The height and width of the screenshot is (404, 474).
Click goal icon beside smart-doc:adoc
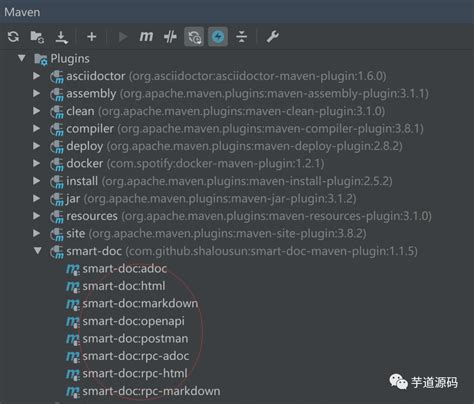click(73, 269)
